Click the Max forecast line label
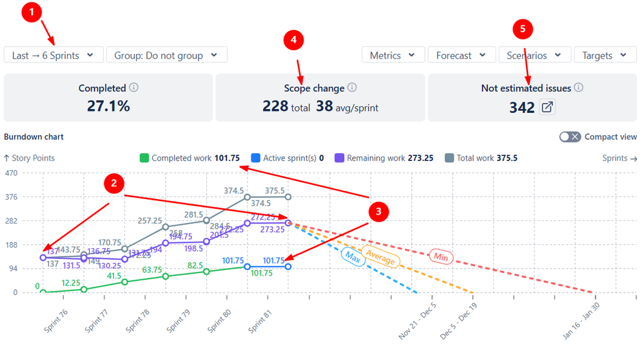The height and width of the screenshot is (355, 644). 352,256
